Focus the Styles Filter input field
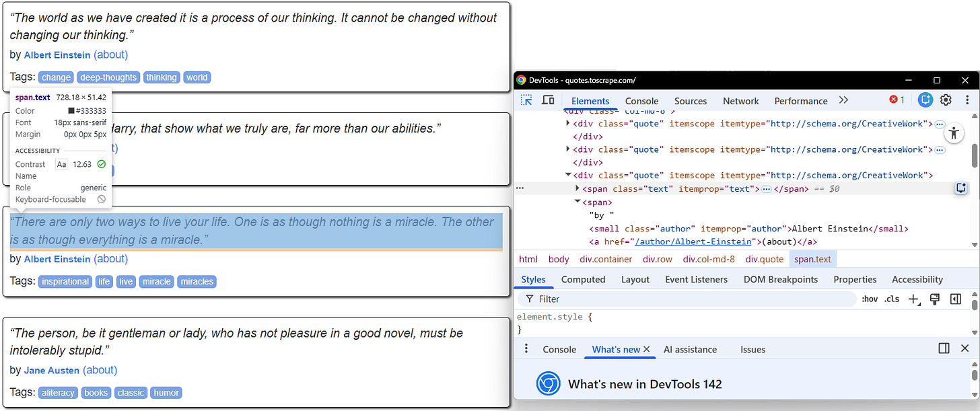980x411 pixels. coord(687,299)
